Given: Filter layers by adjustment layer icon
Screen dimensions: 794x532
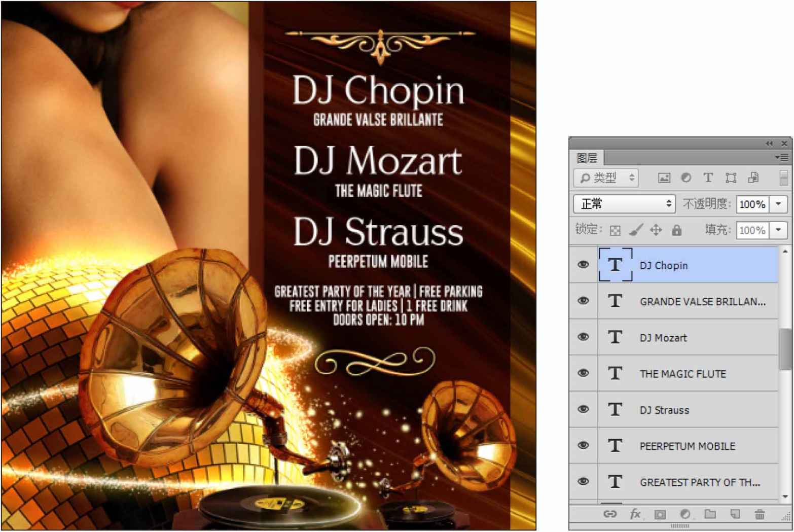Looking at the screenshot, I should (x=686, y=178).
